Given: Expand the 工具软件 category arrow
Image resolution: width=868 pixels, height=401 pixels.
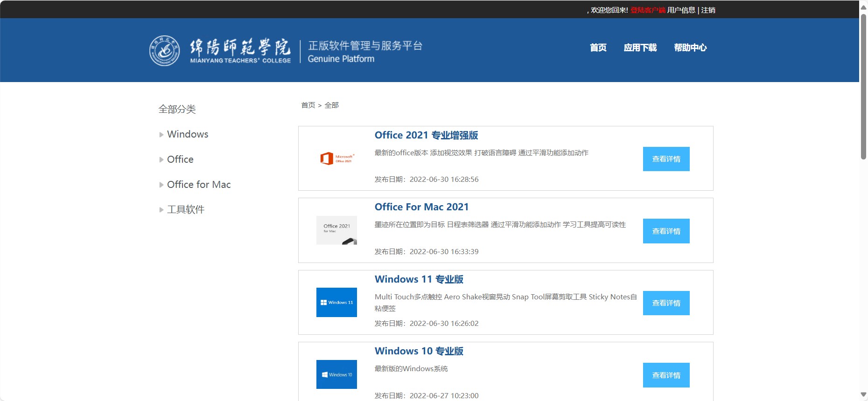Looking at the screenshot, I should pos(161,210).
